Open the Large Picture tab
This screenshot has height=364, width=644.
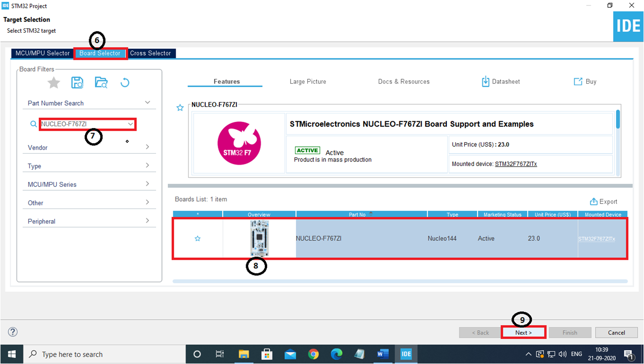(x=308, y=82)
